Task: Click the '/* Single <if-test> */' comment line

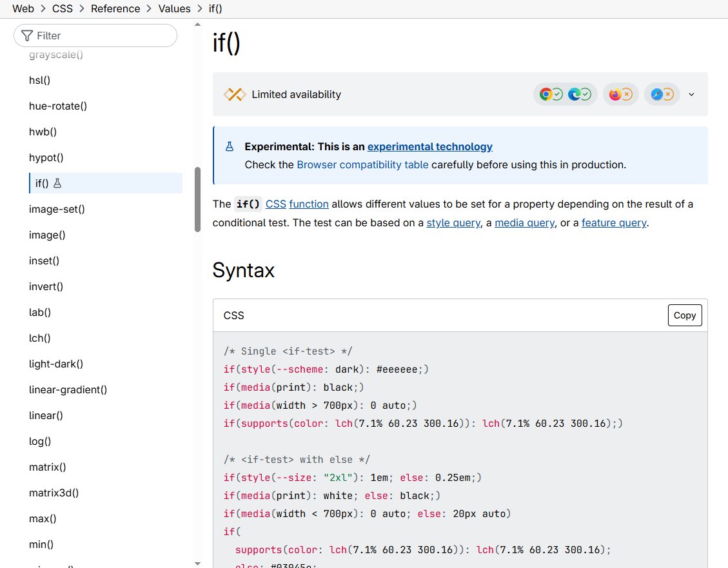Action: [x=288, y=351]
